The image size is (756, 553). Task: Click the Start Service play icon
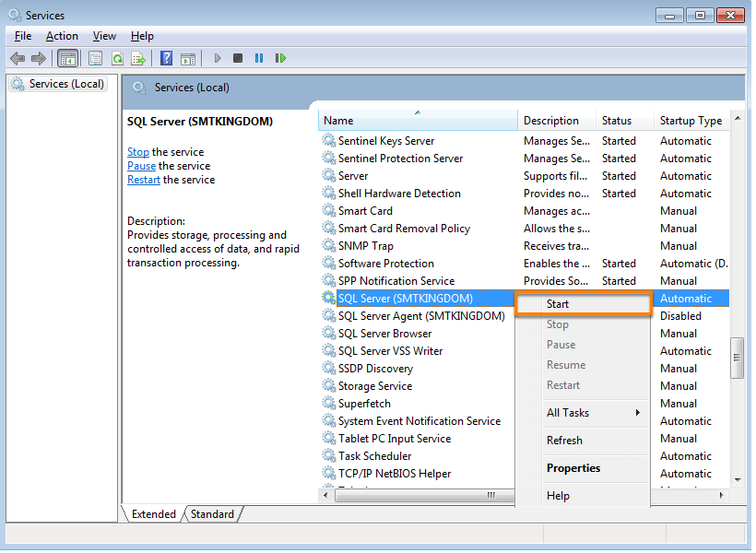[218, 59]
